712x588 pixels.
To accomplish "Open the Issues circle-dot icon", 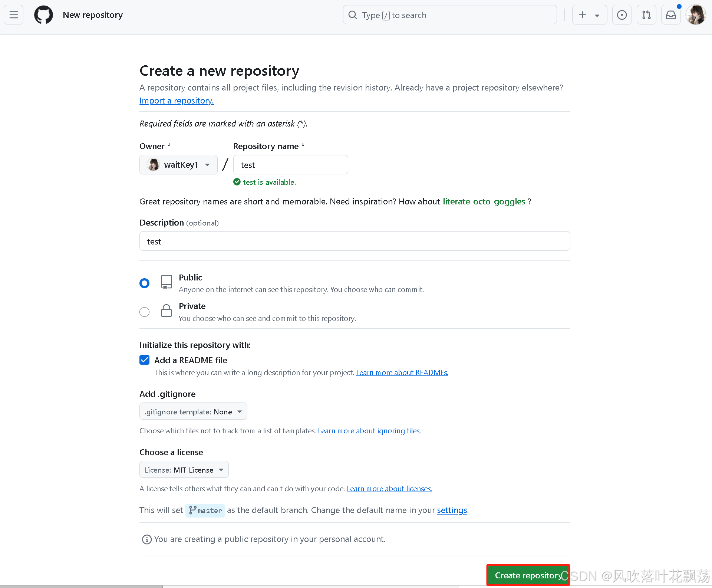I will click(x=622, y=15).
